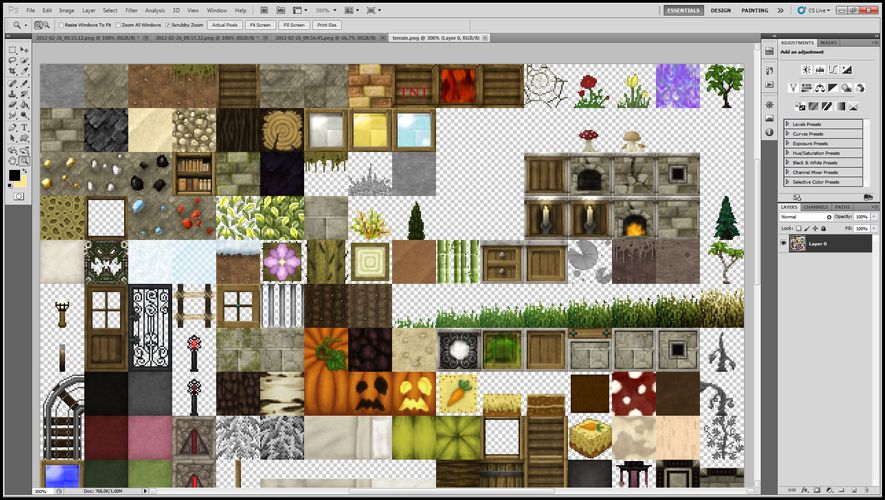885x500 pixels.
Task: Toggle lock all padlock icon
Action: (x=823, y=229)
